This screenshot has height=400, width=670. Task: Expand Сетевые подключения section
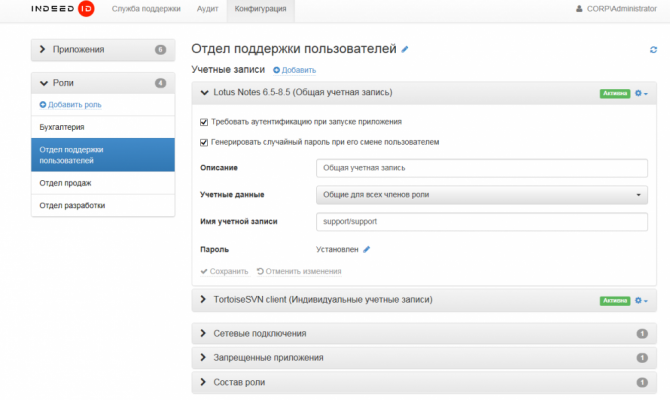[x=424, y=334]
